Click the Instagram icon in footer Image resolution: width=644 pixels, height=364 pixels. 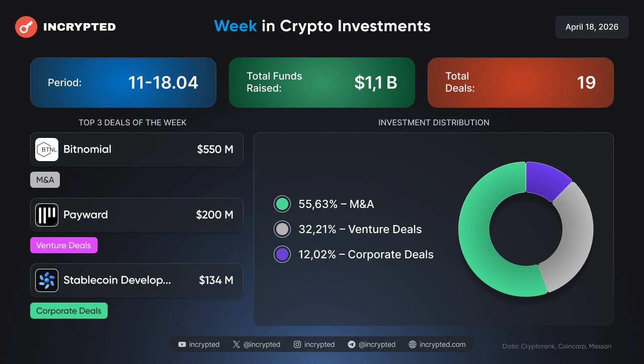(x=297, y=344)
